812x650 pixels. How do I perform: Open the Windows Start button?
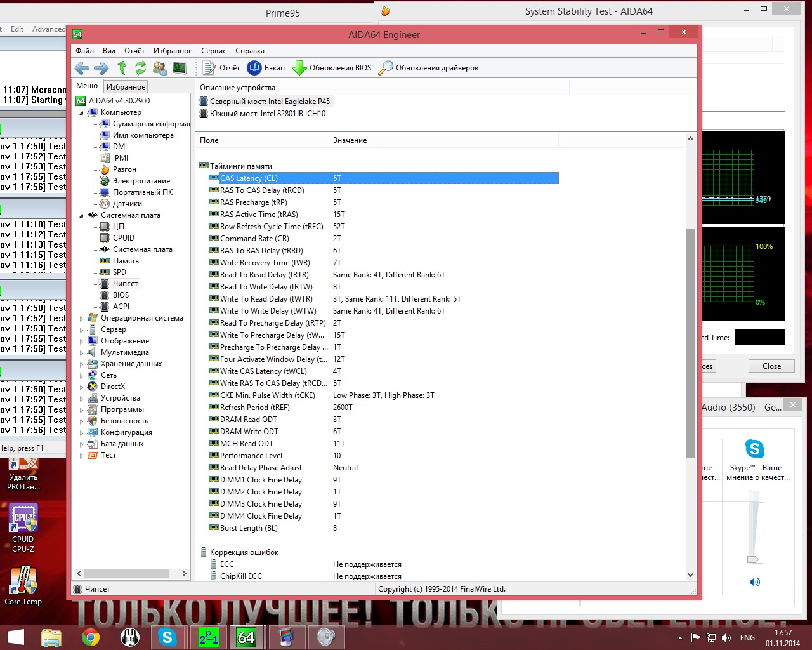click(16, 637)
